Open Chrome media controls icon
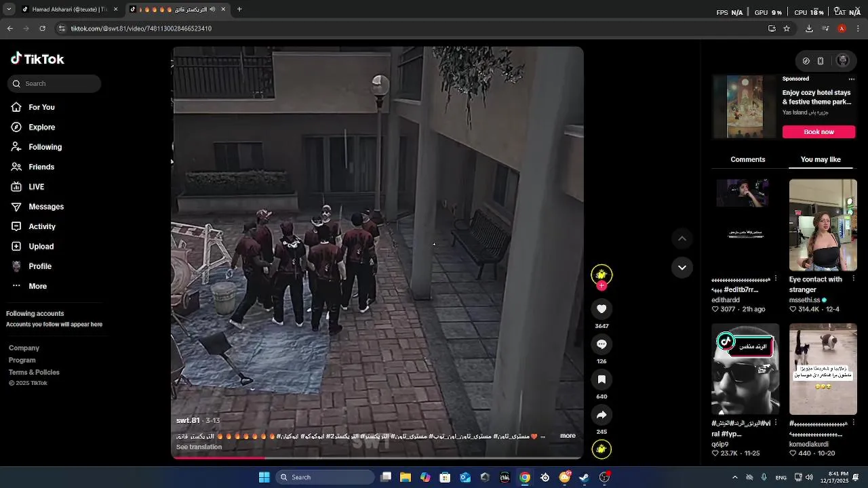Screen dimensions: 868x488 coord(825,28)
